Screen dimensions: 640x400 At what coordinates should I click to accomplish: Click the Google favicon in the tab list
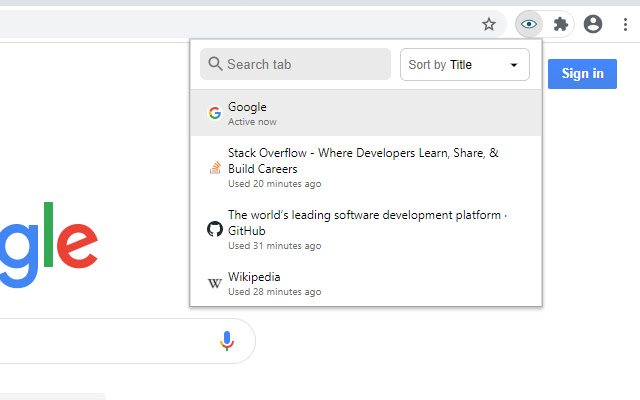click(215, 113)
